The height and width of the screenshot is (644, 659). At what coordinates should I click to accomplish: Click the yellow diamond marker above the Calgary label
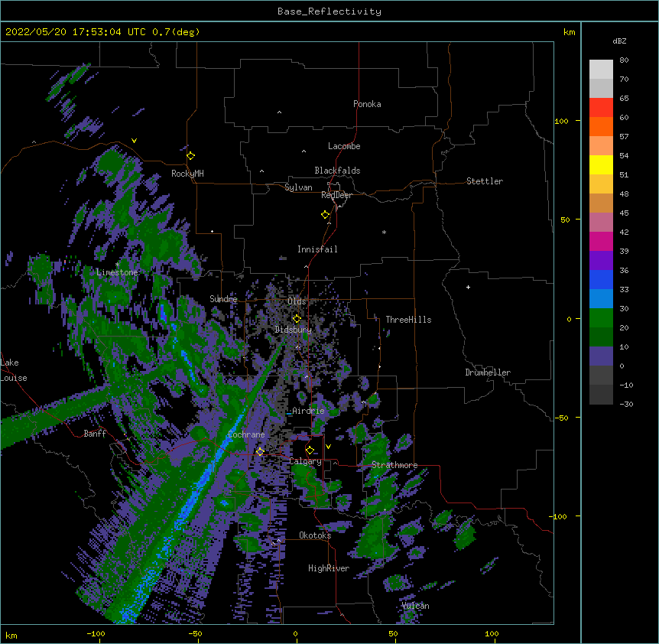tap(310, 450)
